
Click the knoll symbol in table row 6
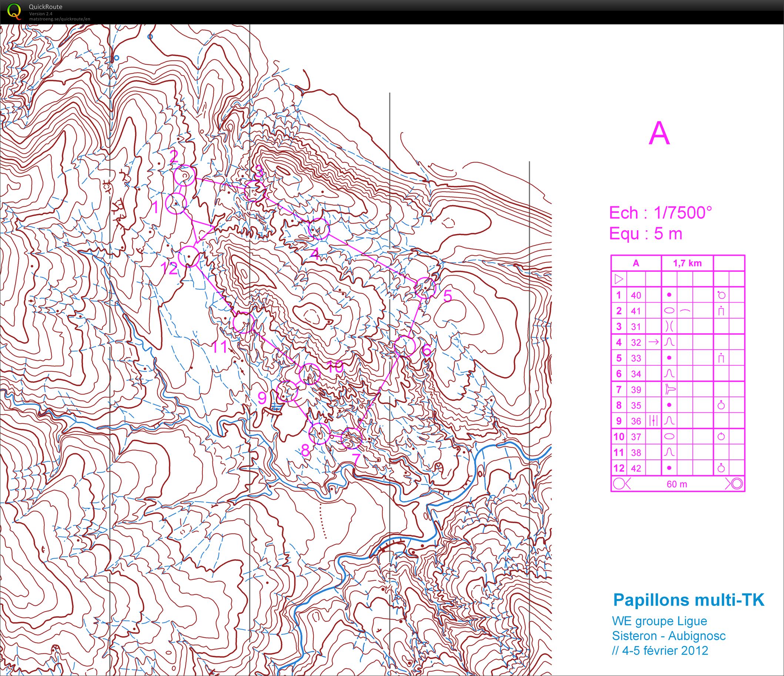[669, 374]
